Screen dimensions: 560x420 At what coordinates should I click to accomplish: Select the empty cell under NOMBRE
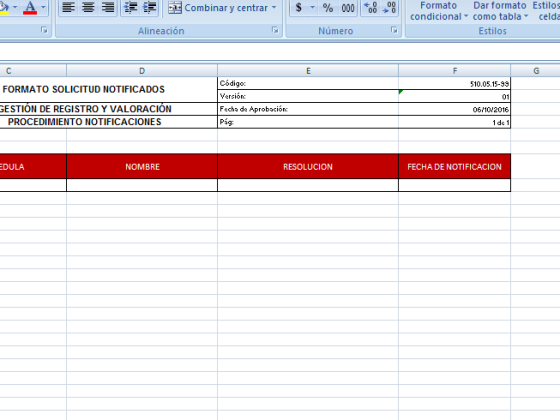click(142, 185)
